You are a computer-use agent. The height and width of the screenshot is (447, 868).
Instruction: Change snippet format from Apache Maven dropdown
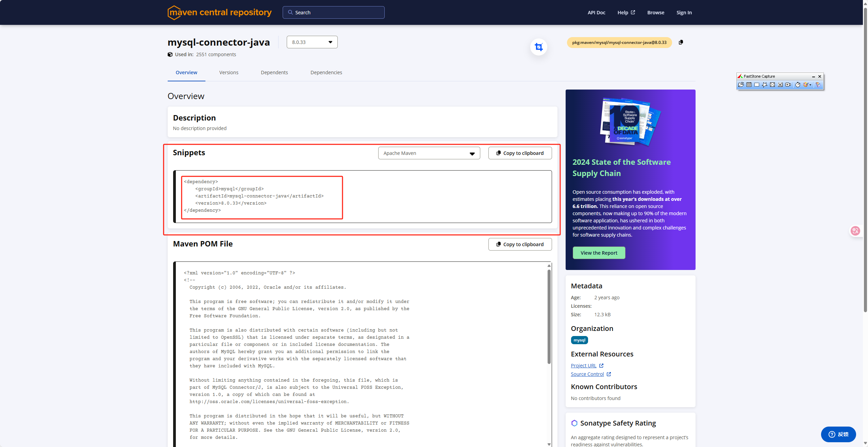coord(429,153)
